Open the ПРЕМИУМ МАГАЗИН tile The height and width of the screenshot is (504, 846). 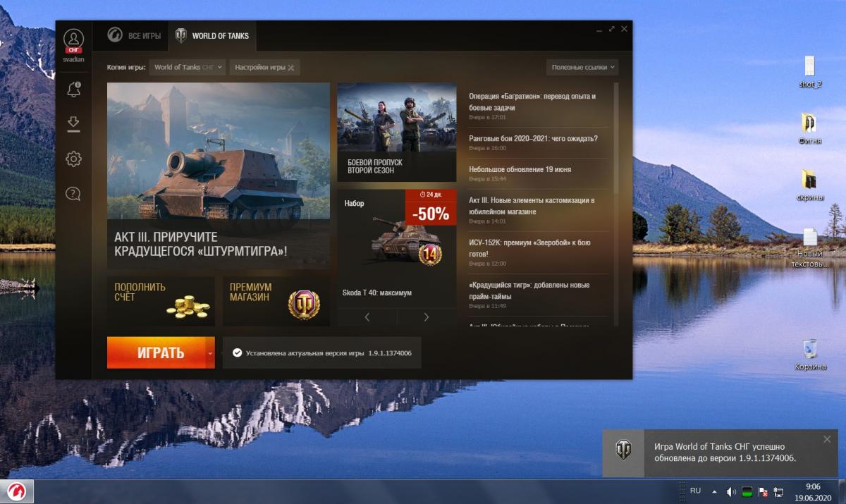[276, 302]
